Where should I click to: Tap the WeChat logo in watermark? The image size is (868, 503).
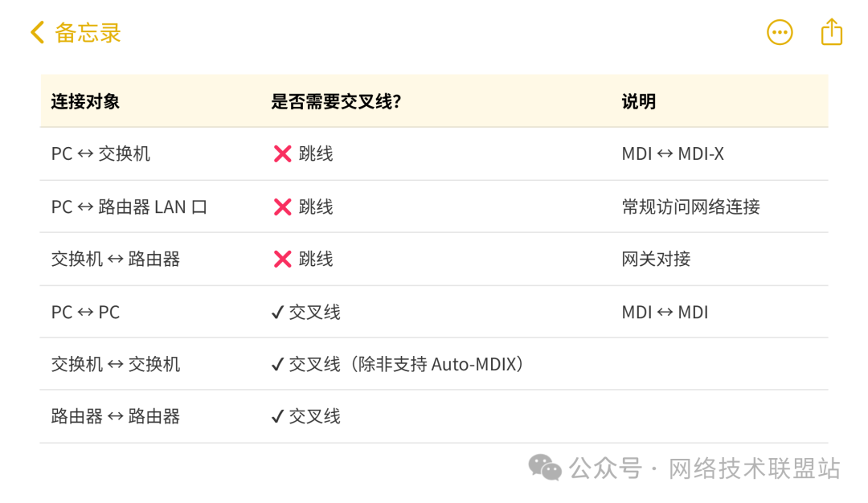click(545, 468)
